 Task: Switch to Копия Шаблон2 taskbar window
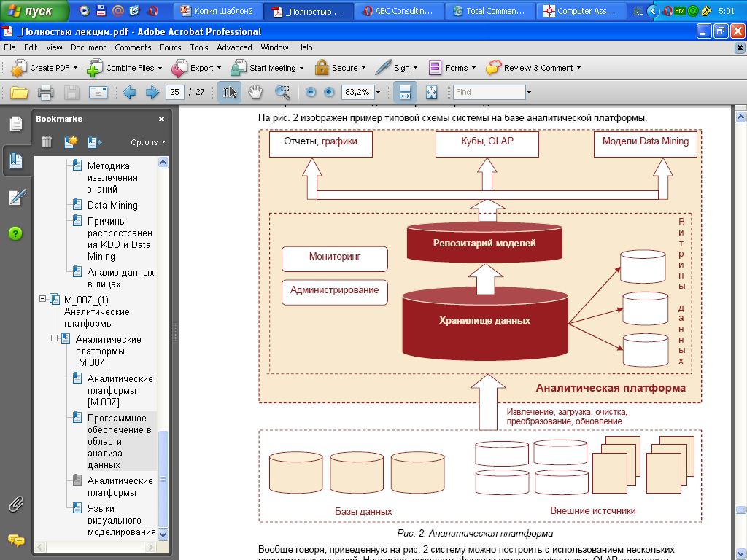(x=217, y=11)
